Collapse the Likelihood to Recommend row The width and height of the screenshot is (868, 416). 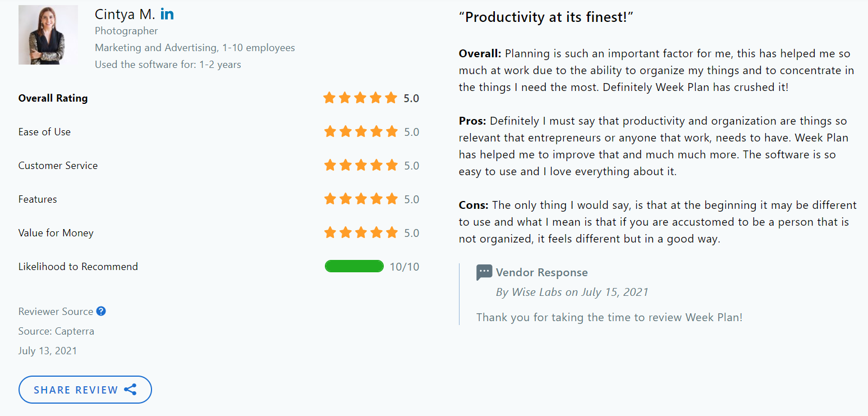[x=78, y=266]
